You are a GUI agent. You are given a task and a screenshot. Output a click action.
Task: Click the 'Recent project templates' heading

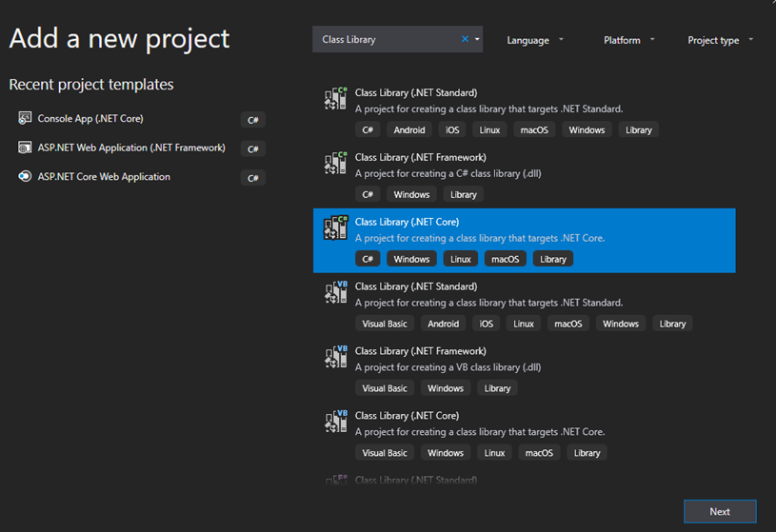pos(91,84)
